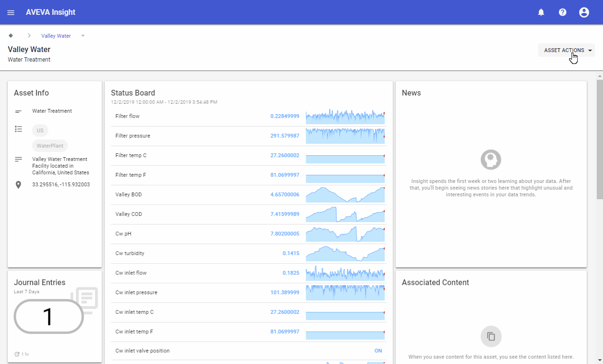The image size is (603, 364).
Task: Open the user account profile icon
Action: pyautogui.click(x=584, y=12)
